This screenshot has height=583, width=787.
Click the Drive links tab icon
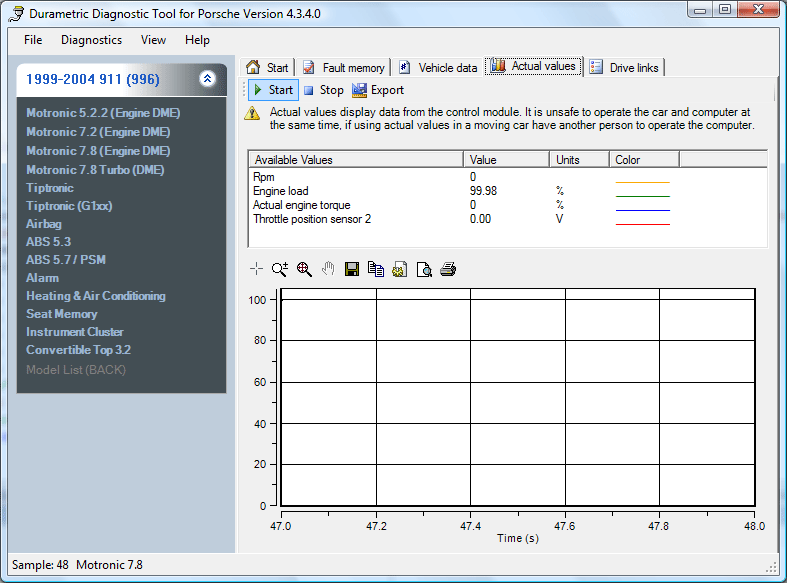tap(596, 67)
